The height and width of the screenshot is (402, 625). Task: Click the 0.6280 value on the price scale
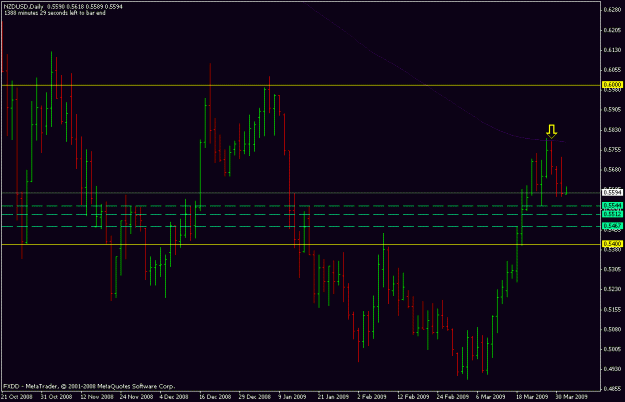coord(612,10)
